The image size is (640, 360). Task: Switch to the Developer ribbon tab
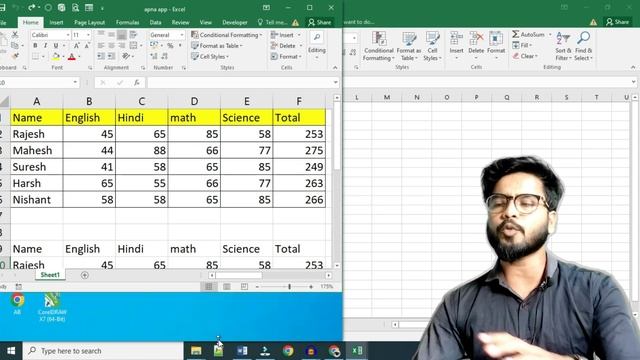click(235, 22)
